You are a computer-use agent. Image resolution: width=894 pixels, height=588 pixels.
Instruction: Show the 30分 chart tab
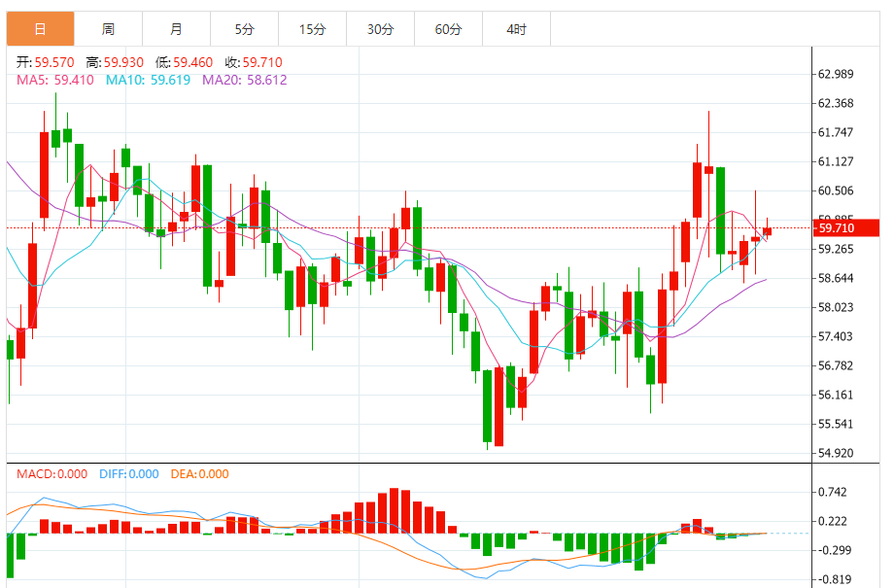[380, 29]
